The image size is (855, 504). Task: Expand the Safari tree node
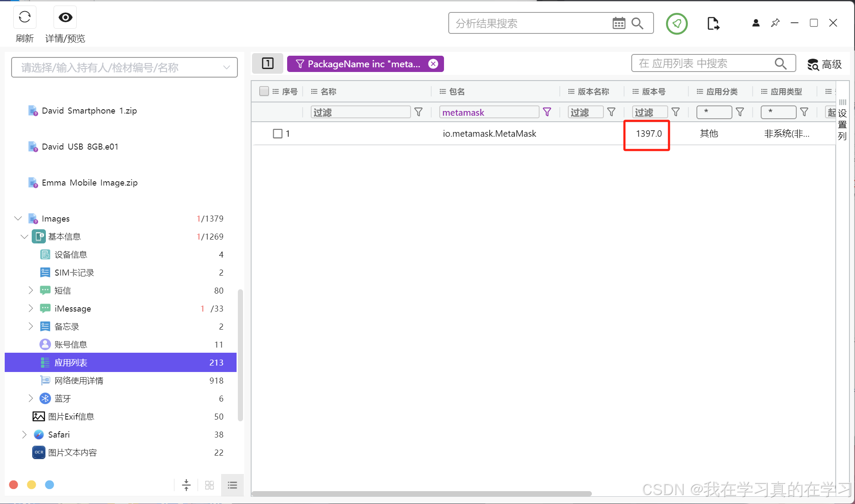(x=24, y=435)
